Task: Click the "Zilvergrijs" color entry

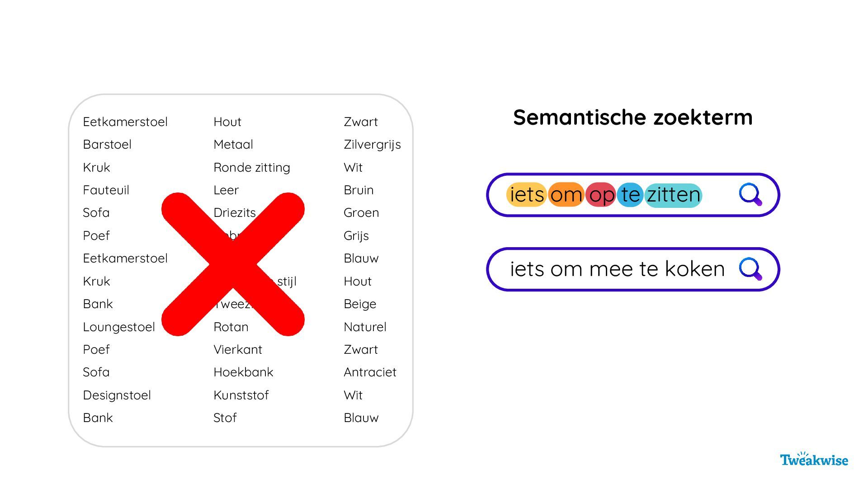Action: (372, 145)
